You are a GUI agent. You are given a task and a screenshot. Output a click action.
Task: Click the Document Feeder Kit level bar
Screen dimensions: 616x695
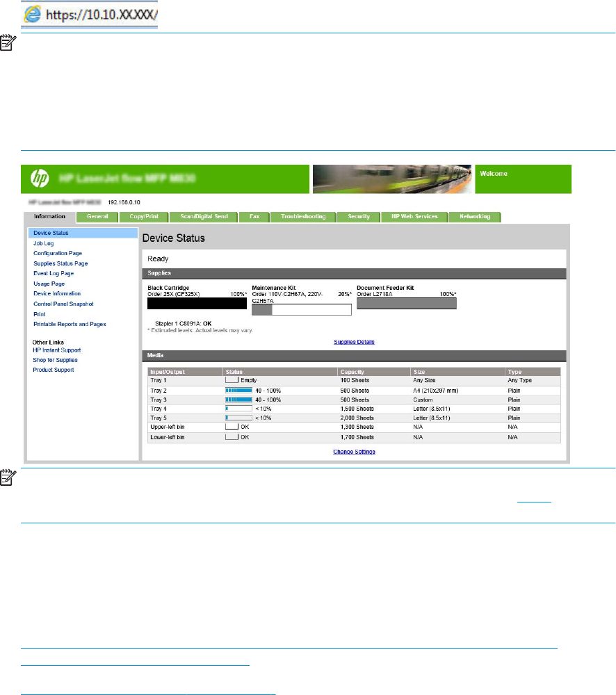click(407, 303)
